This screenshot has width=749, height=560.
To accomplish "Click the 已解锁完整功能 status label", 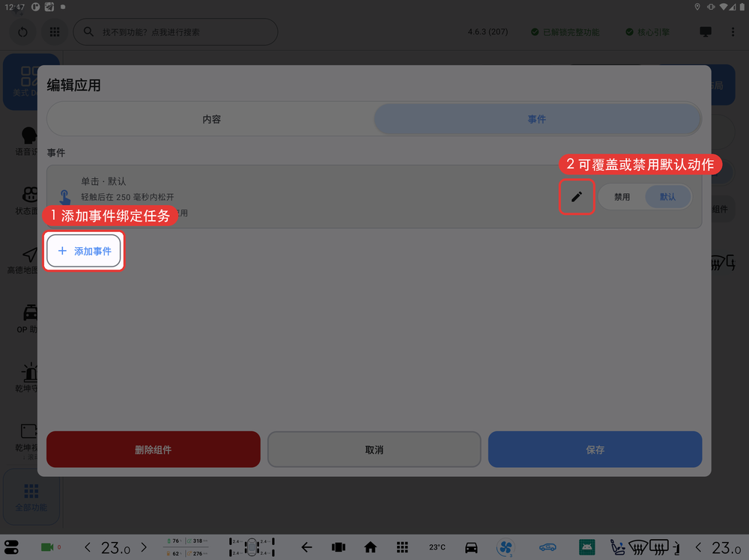I will (565, 32).
